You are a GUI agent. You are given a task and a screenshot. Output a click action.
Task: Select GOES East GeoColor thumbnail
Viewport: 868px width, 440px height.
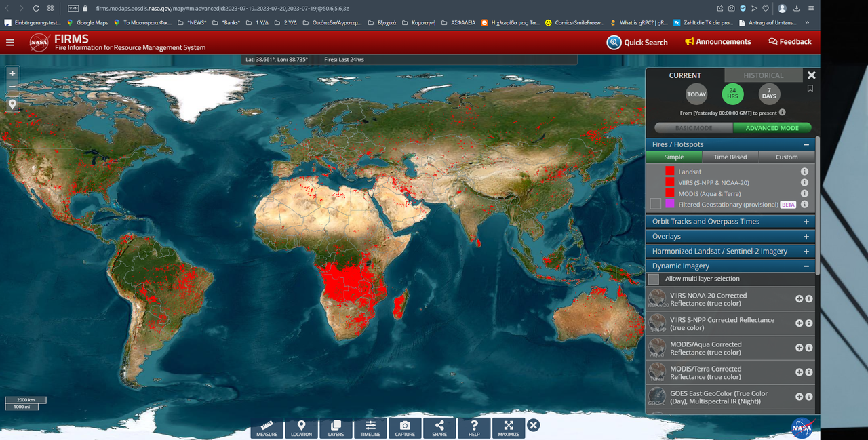[657, 397]
